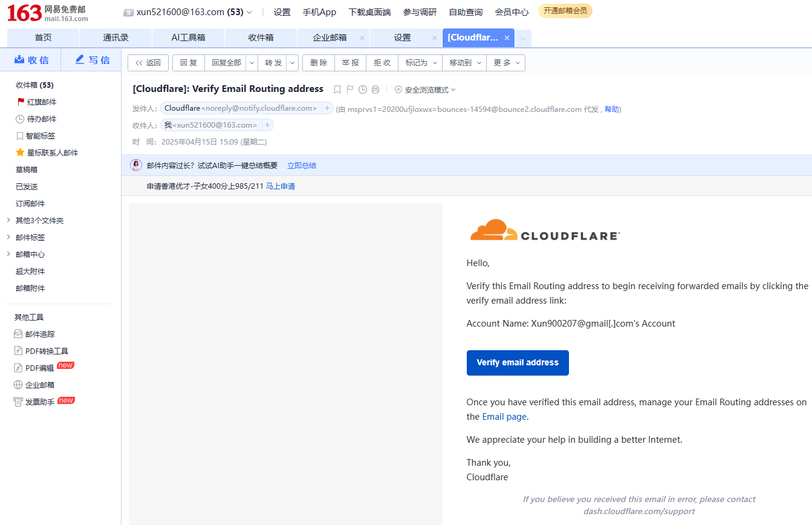Open the tab list overflow dropdown
Image resolution: width=812 pixels, height=525 pixels.
[523, 38]
